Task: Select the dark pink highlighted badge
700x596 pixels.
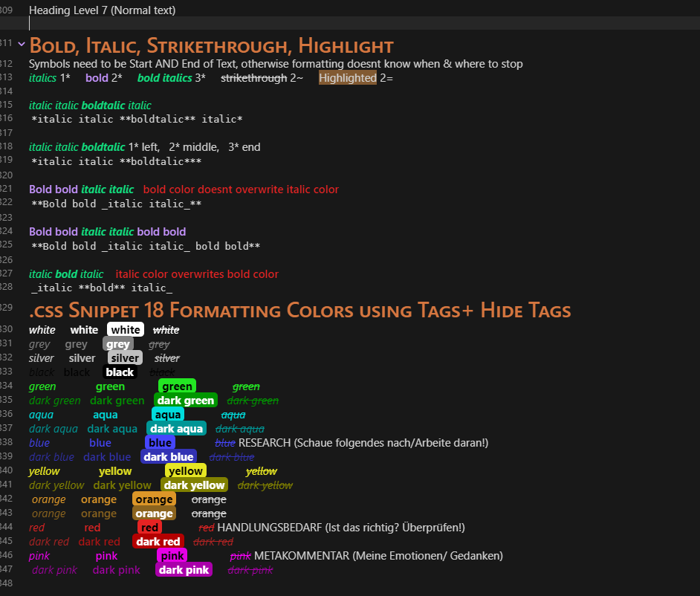Action: click(184, 569)
